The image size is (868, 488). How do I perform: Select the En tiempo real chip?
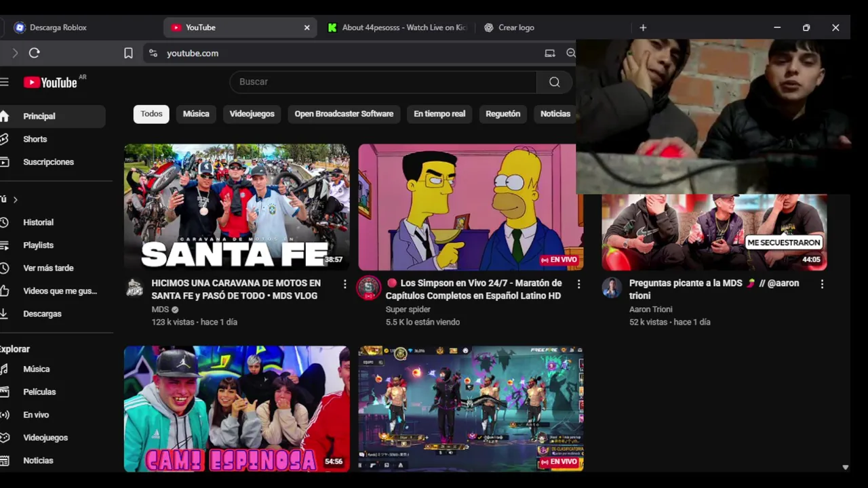(x=439, y=114)
